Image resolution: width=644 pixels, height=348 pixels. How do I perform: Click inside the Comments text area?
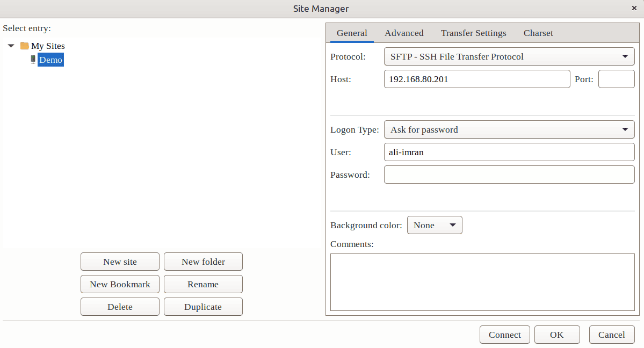pyautogui.click(x=482, y=282)
